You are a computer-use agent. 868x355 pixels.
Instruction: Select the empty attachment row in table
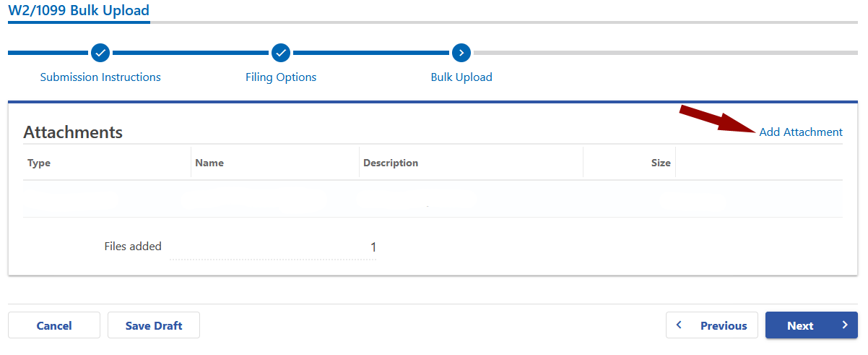pos(433,199)
